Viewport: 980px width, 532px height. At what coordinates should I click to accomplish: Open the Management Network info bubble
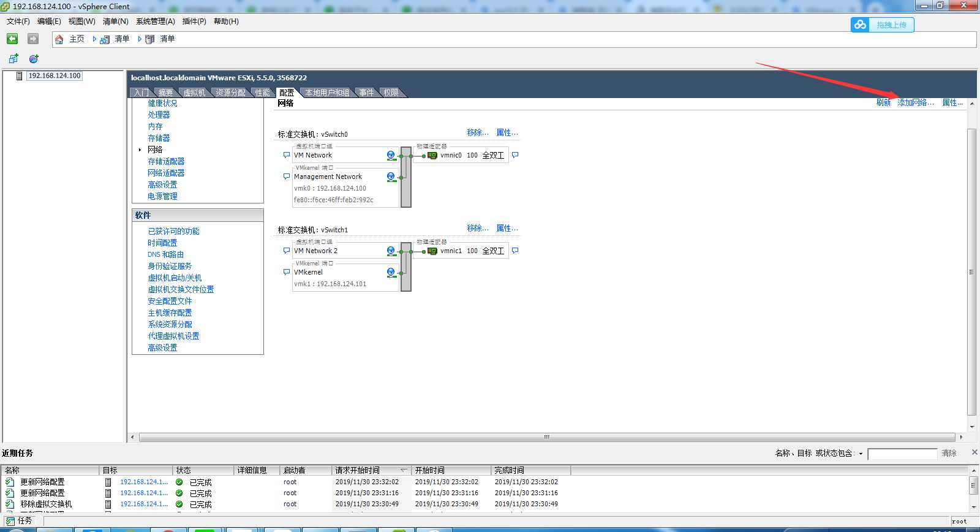click(287, 177)
